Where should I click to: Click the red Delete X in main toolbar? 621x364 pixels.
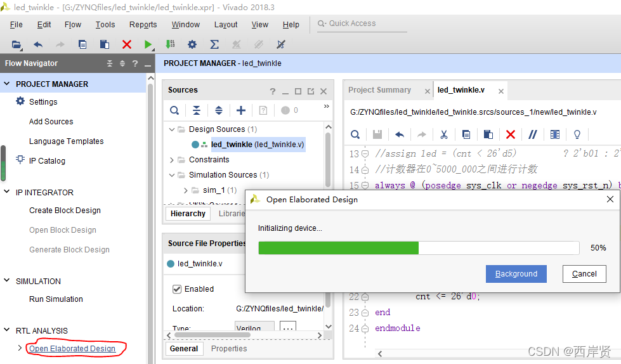tap(127, 44)
